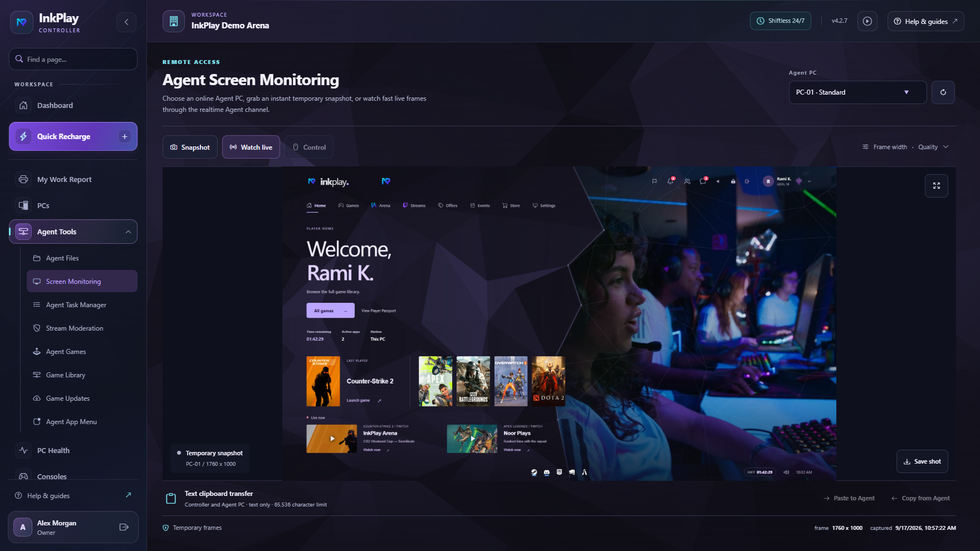The width and height of the screenshot is (980, 551).
Task: Click the Shiftless 24/7 button
Action: click(x=781, y=21)
